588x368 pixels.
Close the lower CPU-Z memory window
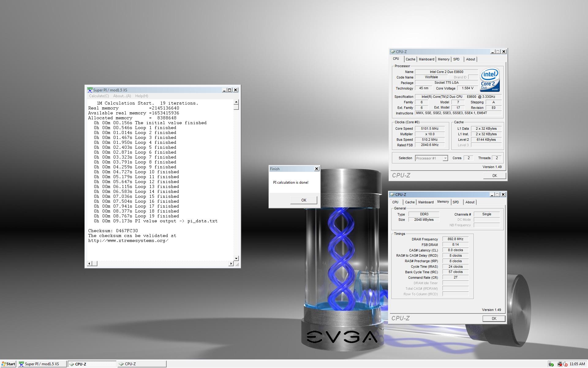503,194
